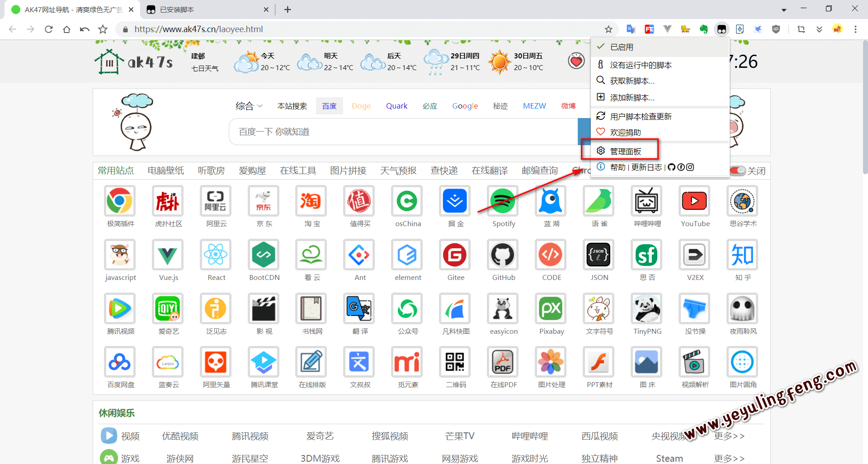Open the 知乎 shortcut icon
The height and width of the screenshot is (464, 868).
(742, 255)
